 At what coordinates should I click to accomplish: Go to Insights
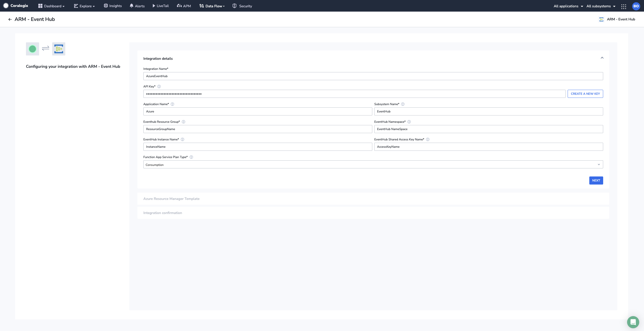pos(113,6)
